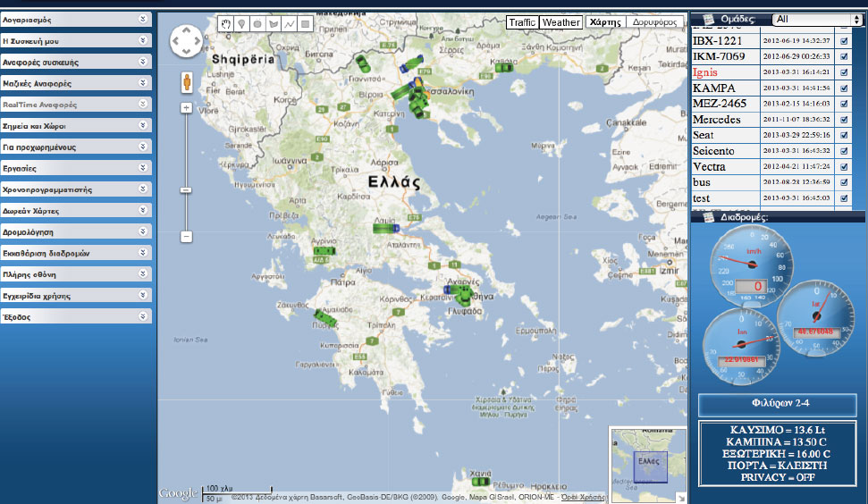Open the Ομάδες group dropdown showing All
This screenshot has height=504, width=868.
click(x=818, y=19)
